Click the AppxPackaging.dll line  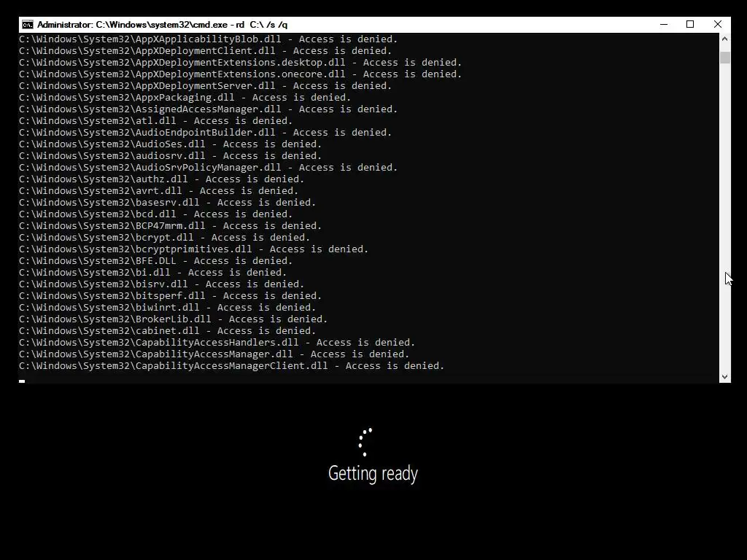click(x=185, y=98)
